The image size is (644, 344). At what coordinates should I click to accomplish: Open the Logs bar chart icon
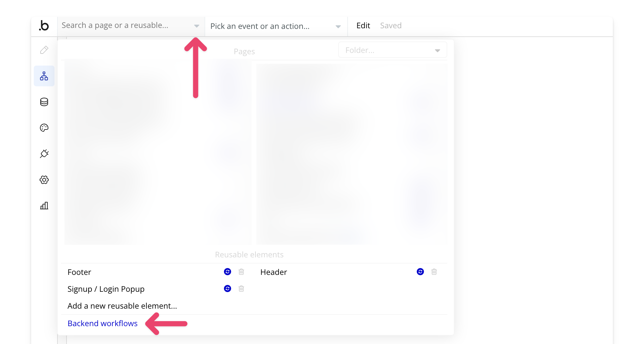coord(44,205)
